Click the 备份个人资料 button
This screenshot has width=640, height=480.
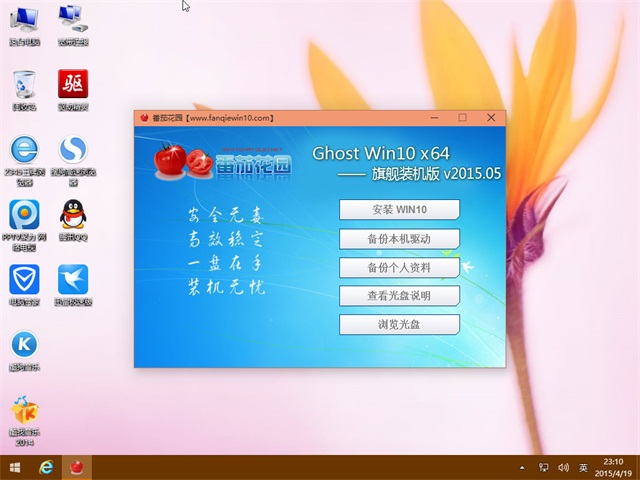click(x=399, y=267)
